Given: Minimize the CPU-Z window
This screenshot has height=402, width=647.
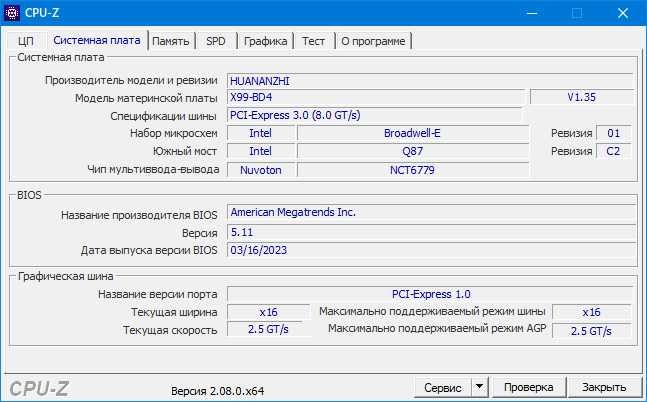Looking at the screenshot, I should [532, 13].
